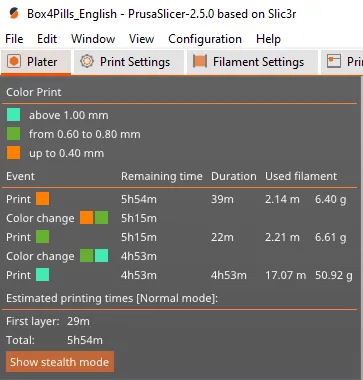
Task: Switch to the Filament Settings tab
Action: pos(252,62)
